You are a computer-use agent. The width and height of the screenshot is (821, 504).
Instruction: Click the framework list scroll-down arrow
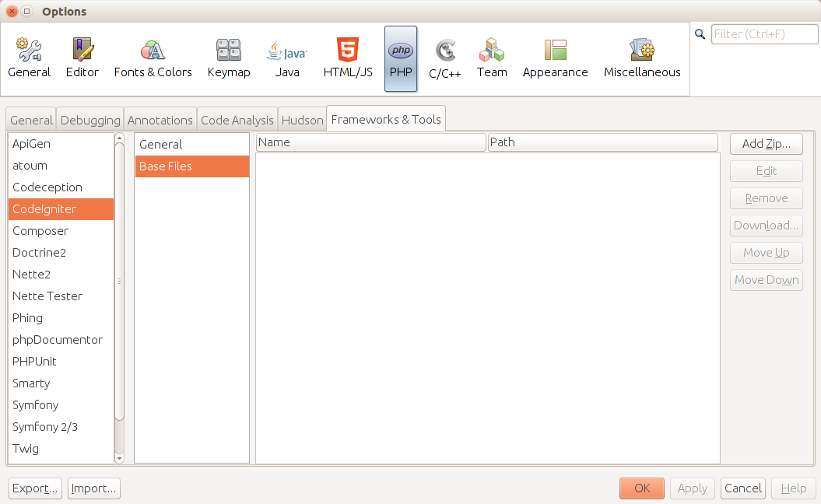119,458
